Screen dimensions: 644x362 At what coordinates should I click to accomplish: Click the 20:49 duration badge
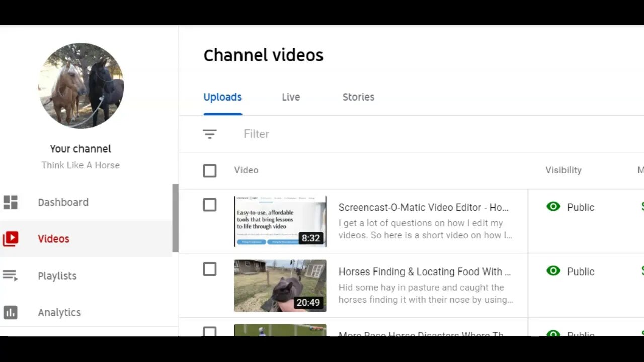click(308, 302)
